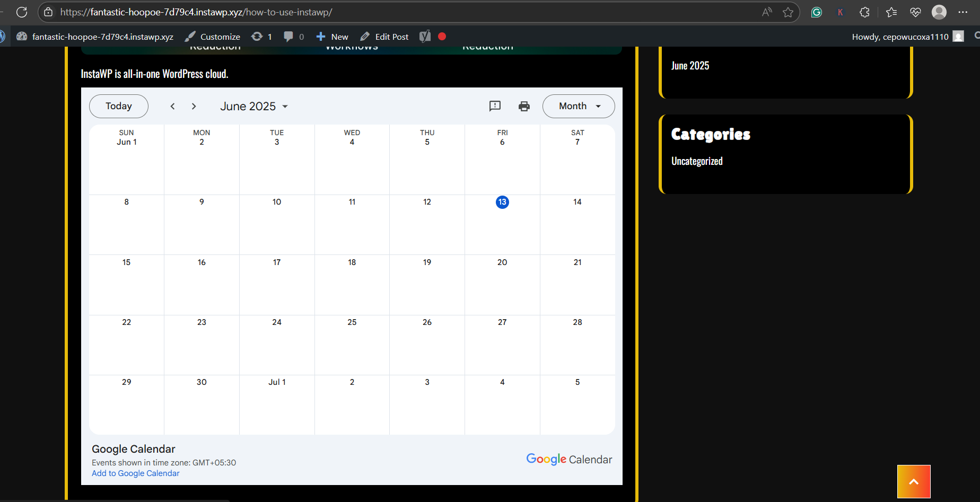Open Uncategorized category link
Screen dimensions: 980x502
pyautogui.click(x=697, y=161)
